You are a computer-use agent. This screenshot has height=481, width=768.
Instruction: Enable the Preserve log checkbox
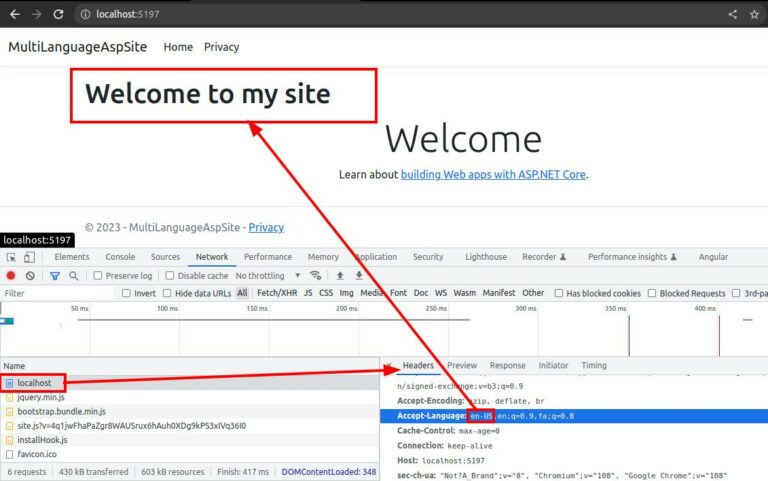point(97,275)
